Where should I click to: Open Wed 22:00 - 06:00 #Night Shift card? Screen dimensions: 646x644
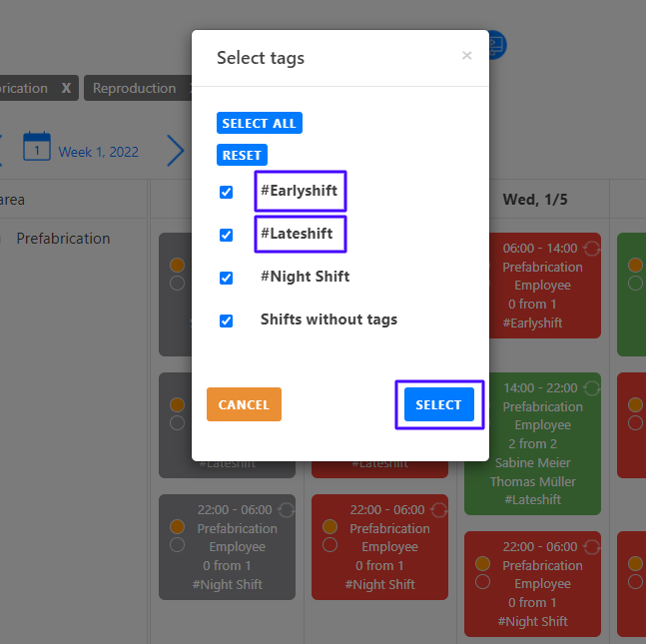532,583
